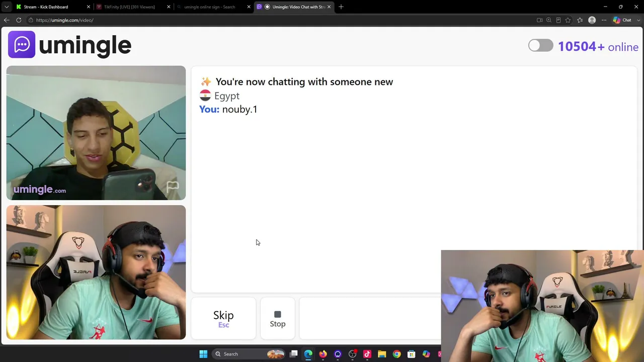Open the Windows Start menu

click(x=203, y=354)
